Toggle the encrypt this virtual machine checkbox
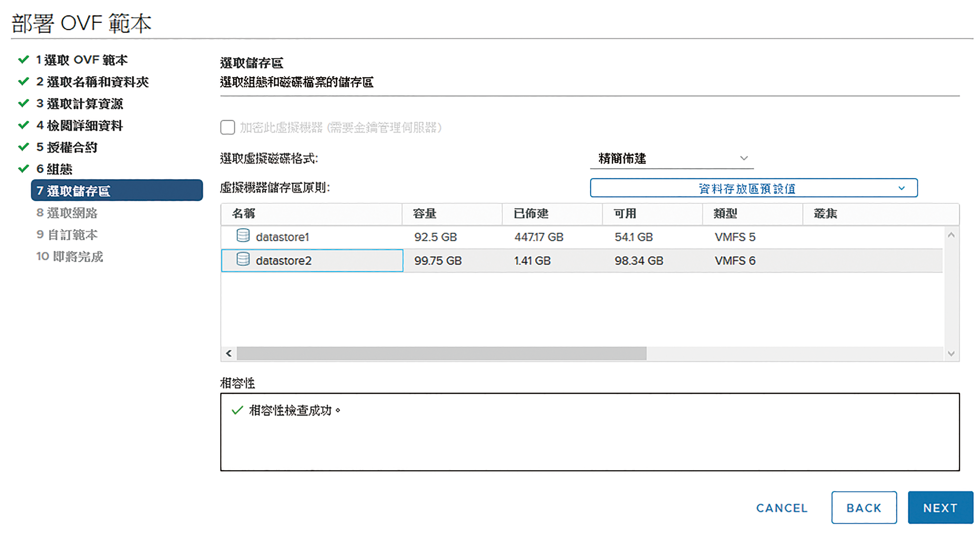This screenshot has width=980, height=534. [228, 127]
